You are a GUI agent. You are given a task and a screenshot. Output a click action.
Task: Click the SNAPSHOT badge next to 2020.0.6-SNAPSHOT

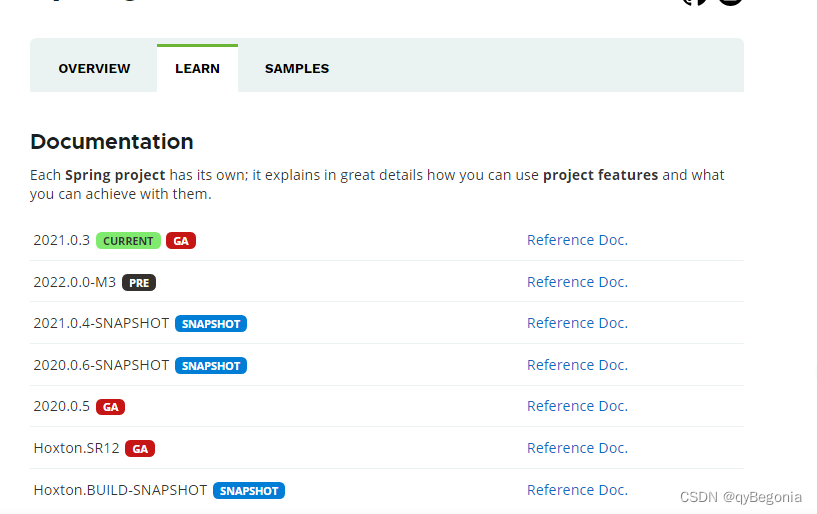coord(211,365)
